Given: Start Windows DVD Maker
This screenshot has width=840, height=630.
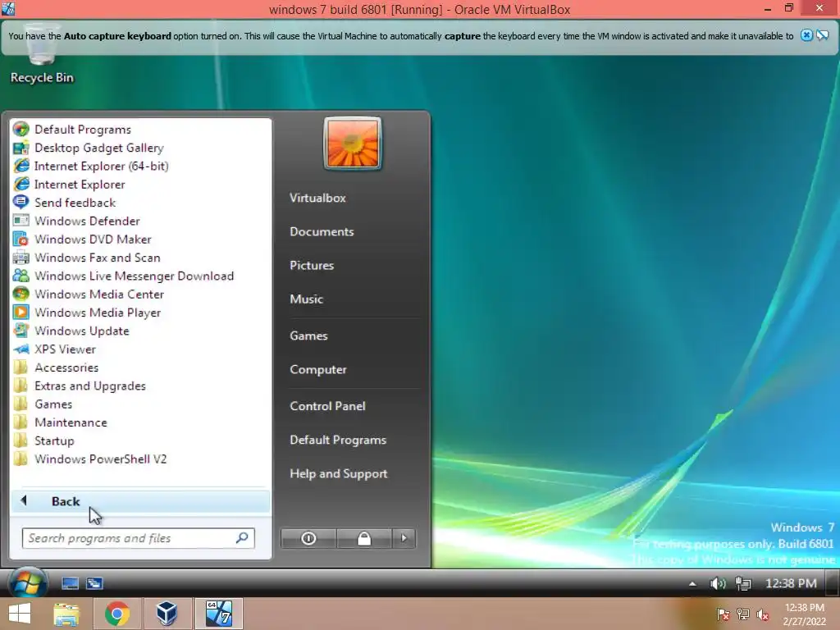Looking at the screenshot, I should [93, 239].
